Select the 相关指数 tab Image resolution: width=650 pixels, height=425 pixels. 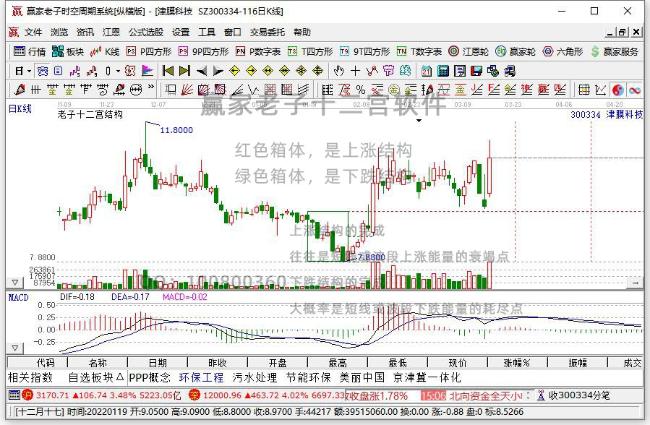(x=30, y=377)
